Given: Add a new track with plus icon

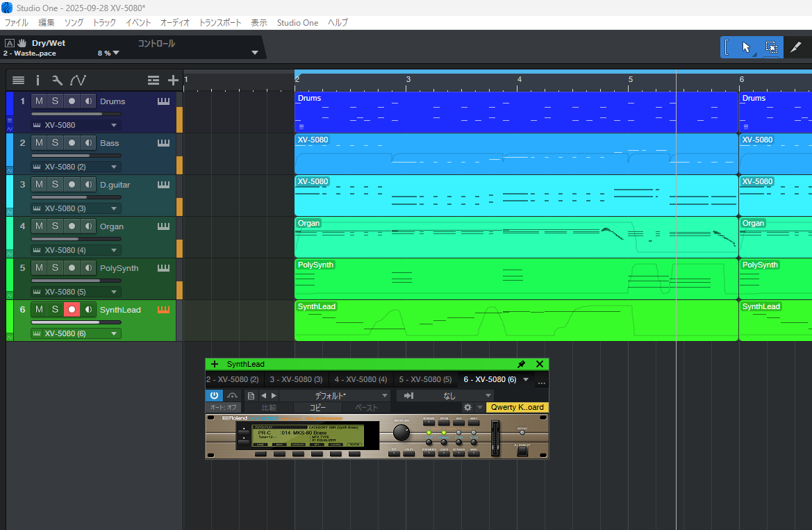Looking at the screenshot, I should tap(174, 81).
